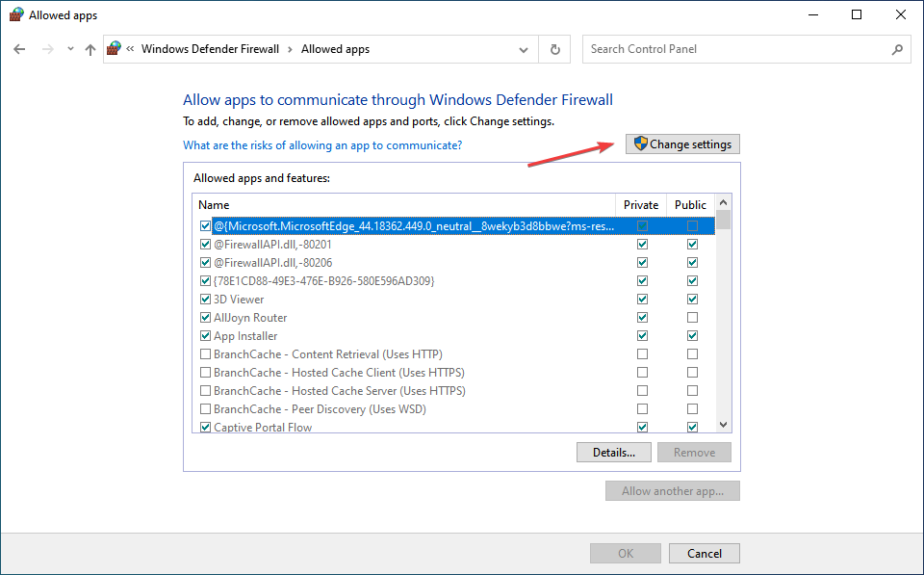Screen dimensions: 924x575
Task: Expand the address bar history dropdown
Action: [x=524, y=49]
